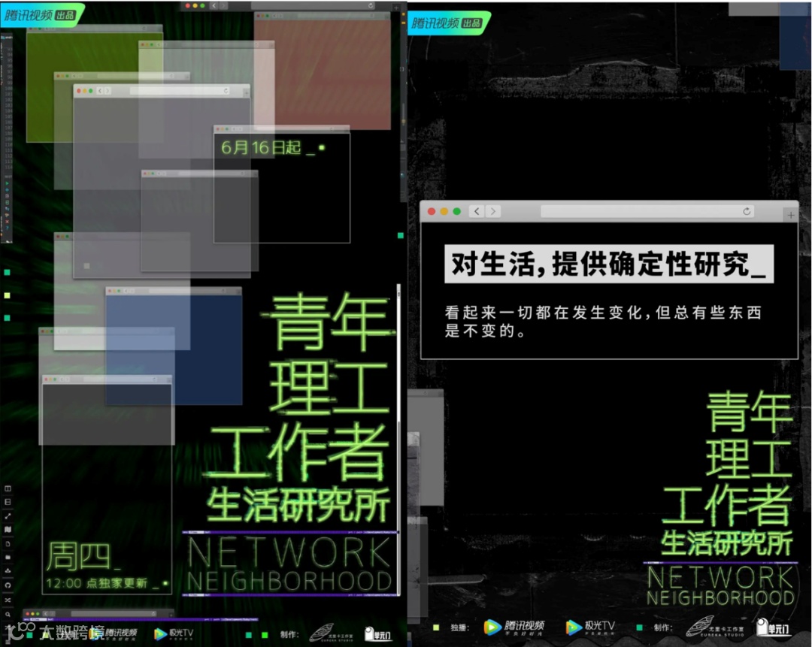Click Eureka Studio logo on right poster
Screen dimensions: 812x647
(x=716, y=627)
